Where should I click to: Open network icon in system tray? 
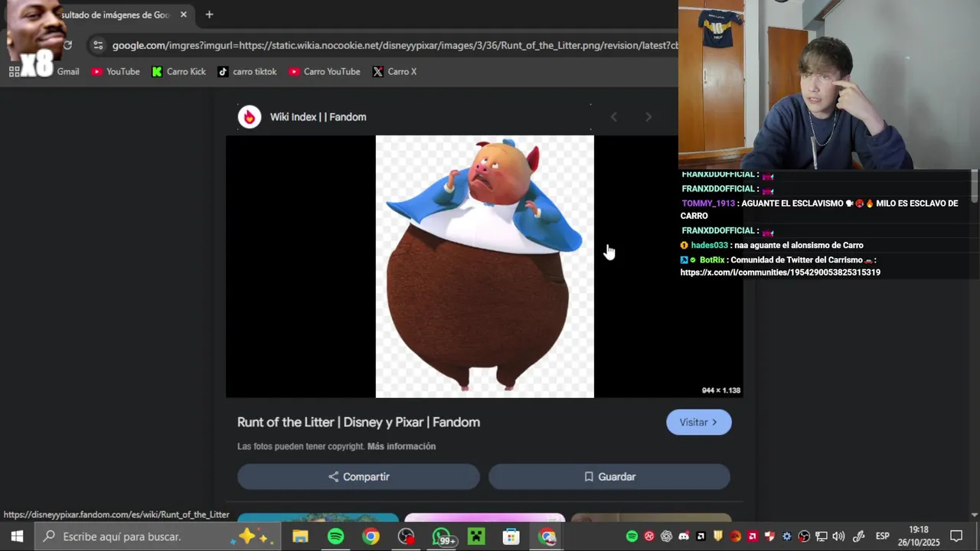(x=822, y=536)
